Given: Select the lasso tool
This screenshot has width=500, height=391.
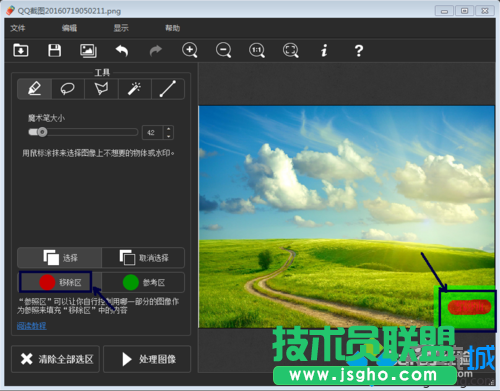Looking at the screenshot, I should pos(68,89).
